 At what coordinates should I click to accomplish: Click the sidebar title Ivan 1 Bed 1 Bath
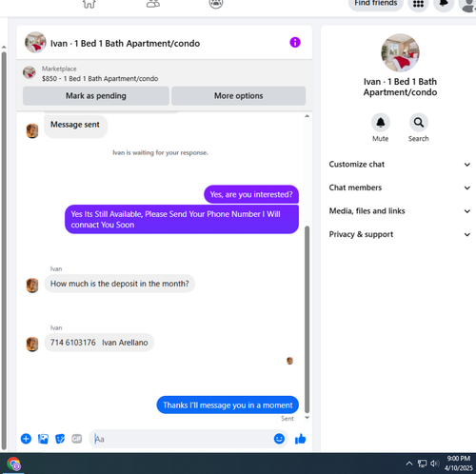click(x=400, y=87)
